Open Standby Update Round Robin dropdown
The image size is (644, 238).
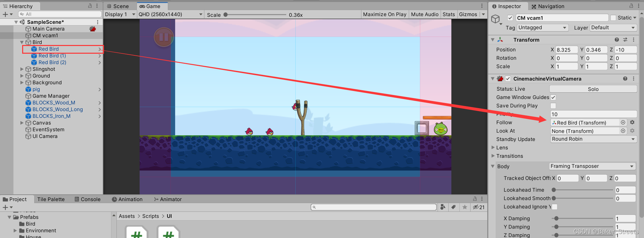pyautogui.click(x=594, y=139)
